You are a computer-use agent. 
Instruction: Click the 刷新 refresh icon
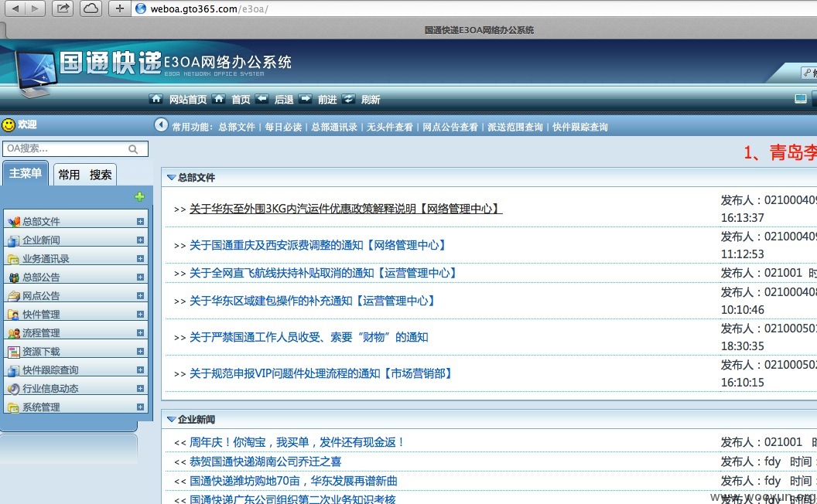pos(349,99)
